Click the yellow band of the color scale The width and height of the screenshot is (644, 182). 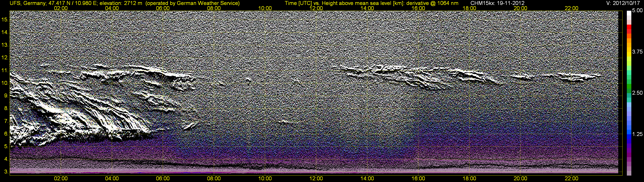coord(629,54)
